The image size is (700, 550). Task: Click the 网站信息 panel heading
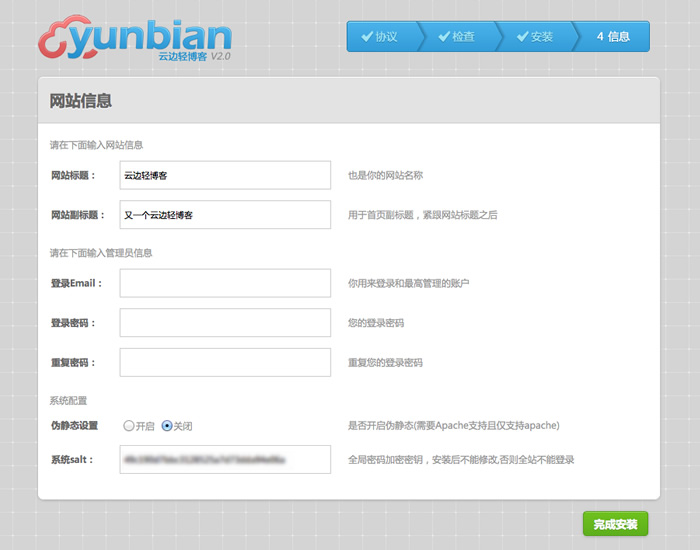click(x=81, y=101)
